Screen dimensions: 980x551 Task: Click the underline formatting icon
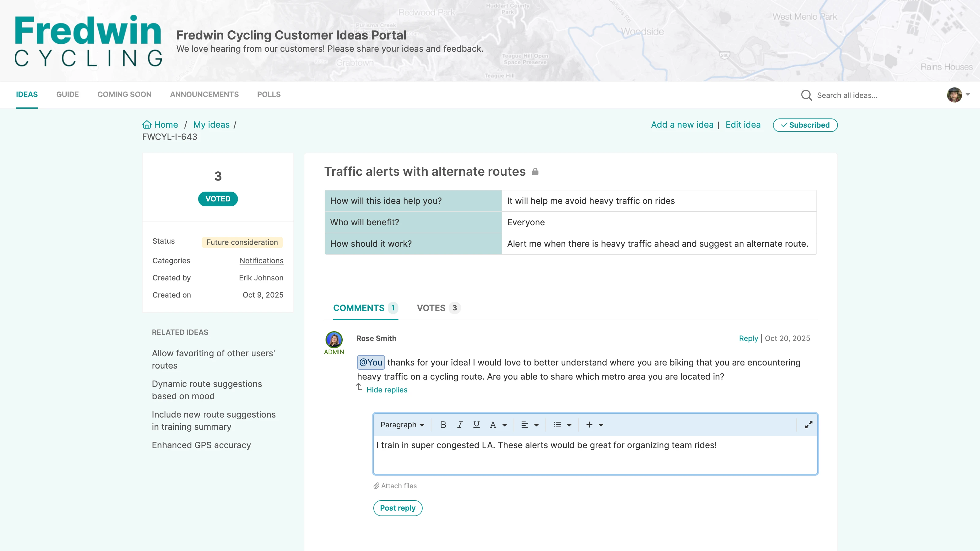[476, 425]
